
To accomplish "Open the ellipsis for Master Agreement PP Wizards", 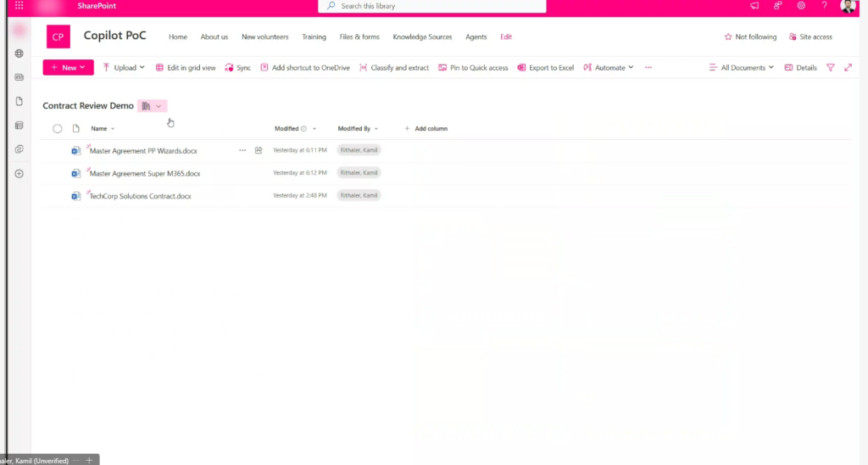I will [242, 150].
